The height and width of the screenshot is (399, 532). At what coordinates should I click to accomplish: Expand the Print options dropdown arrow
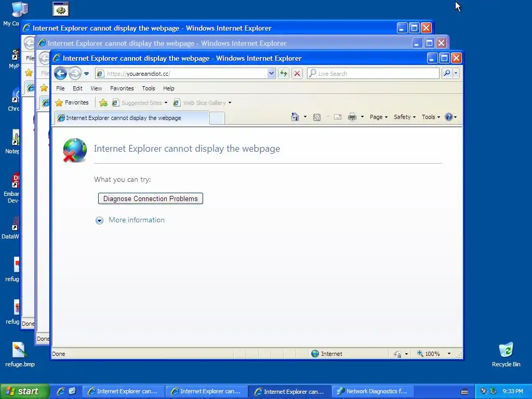[x=362, y=117]
